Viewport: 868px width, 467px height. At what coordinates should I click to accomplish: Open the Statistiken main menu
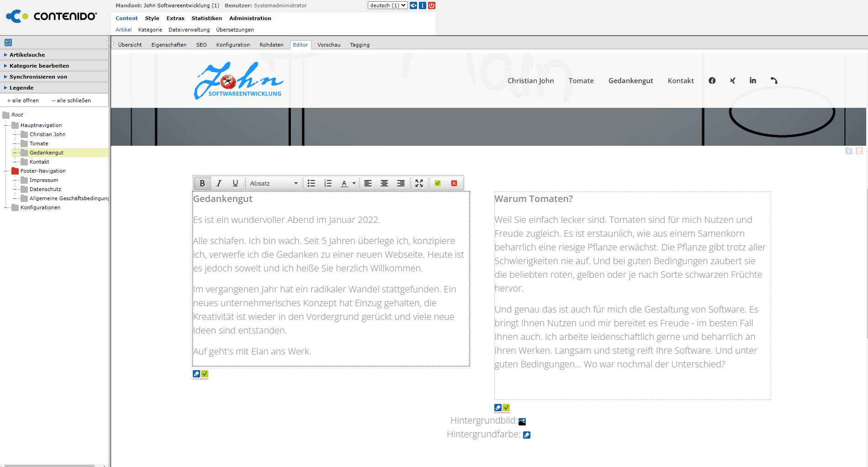pyautogui.click(x=206, y=18)
